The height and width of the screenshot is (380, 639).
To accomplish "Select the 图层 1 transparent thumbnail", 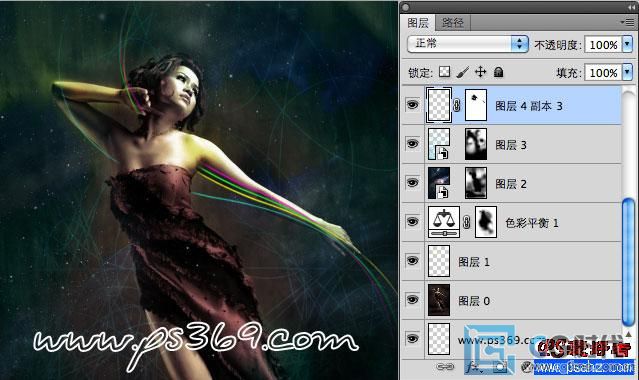I will pyautogui.click(x=439, y=261).
